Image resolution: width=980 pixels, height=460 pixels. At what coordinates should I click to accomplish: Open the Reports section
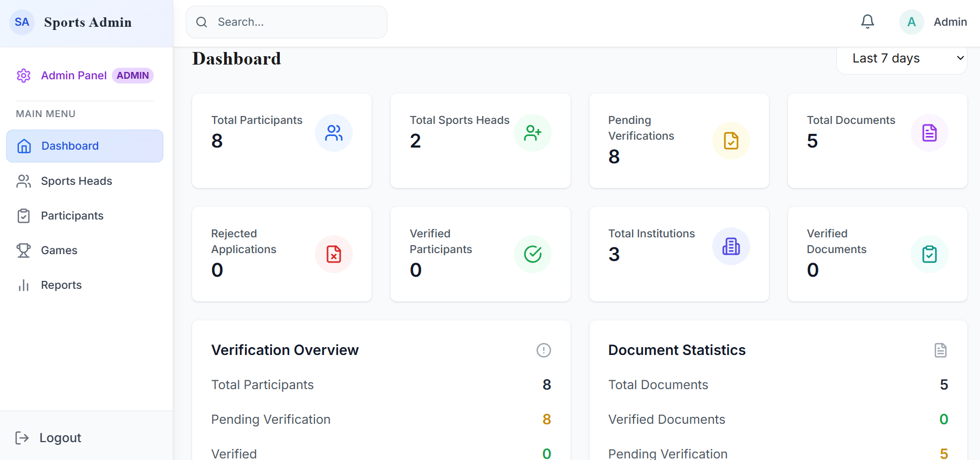click(85, 285)
